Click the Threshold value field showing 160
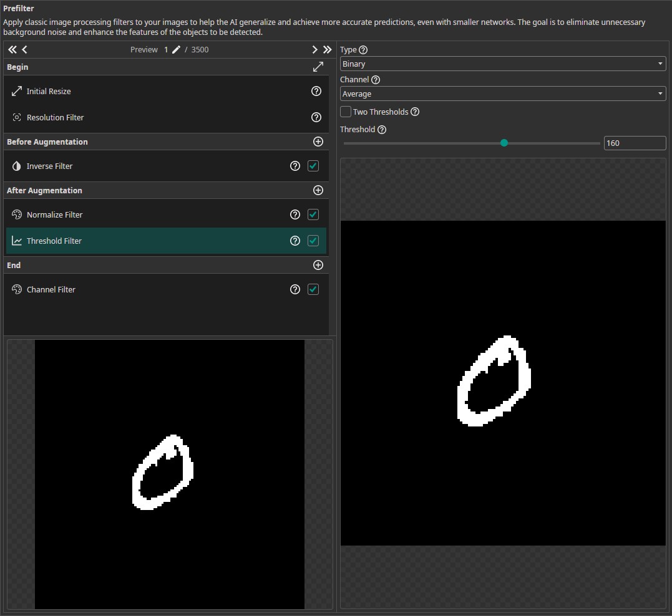The image size is (672, 616). (634, 143)
